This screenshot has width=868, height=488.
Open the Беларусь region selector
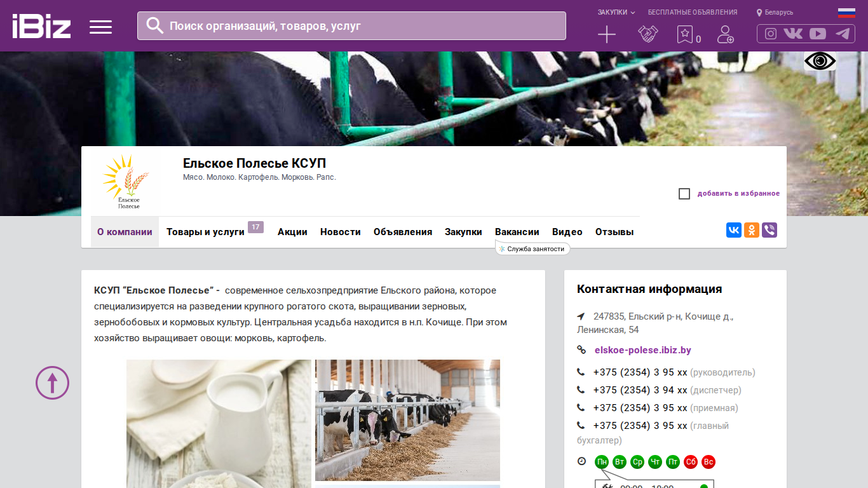pyautogui.click(x=775, y=12)
